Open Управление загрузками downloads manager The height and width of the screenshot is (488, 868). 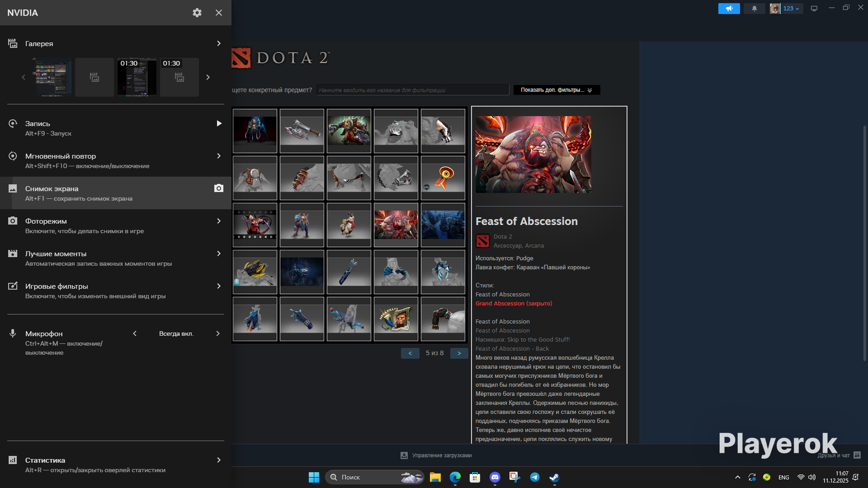tap(436, 455)
